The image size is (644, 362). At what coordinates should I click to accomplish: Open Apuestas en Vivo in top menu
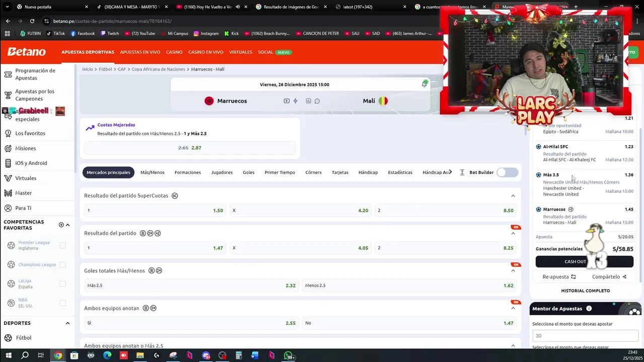pos(140,52)
